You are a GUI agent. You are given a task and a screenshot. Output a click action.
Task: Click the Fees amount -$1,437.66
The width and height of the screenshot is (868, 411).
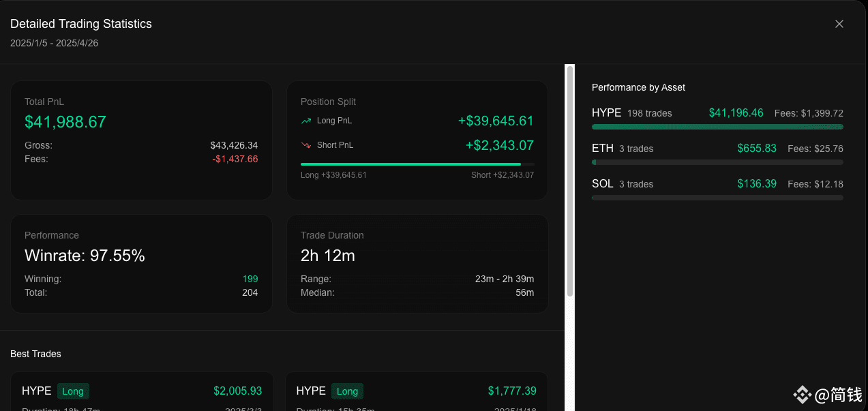click(x=235, y=159)
